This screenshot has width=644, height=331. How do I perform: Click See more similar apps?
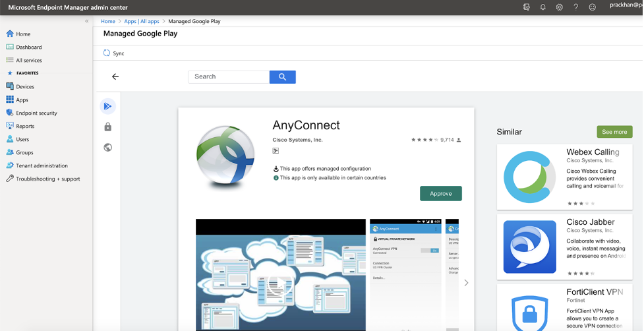click(x=614, y=132)
